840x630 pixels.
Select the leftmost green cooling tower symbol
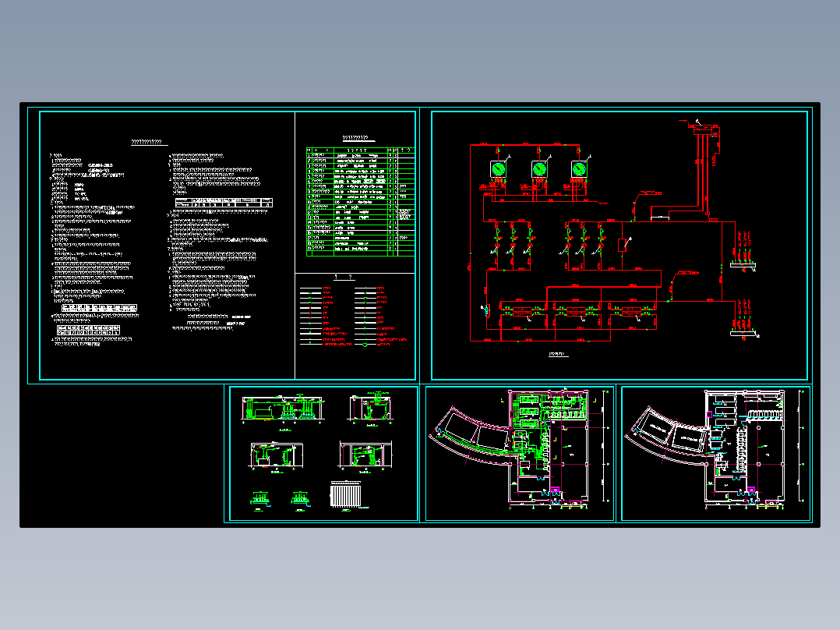point(498,169)
